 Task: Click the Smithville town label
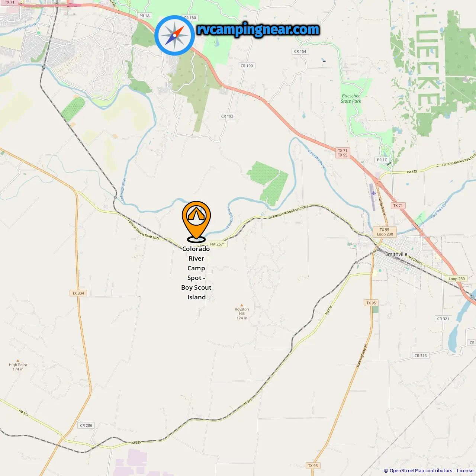tap(396, 254)
